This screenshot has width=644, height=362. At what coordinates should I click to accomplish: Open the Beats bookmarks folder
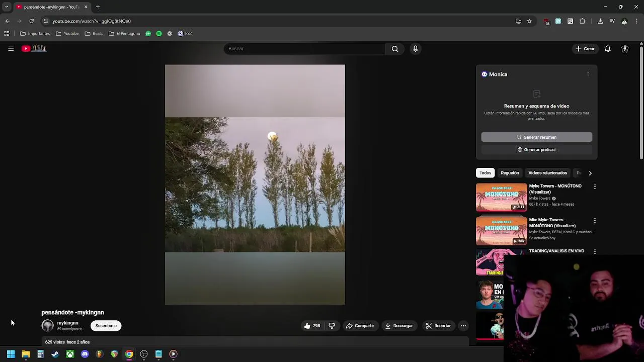[x=94, y=34]
